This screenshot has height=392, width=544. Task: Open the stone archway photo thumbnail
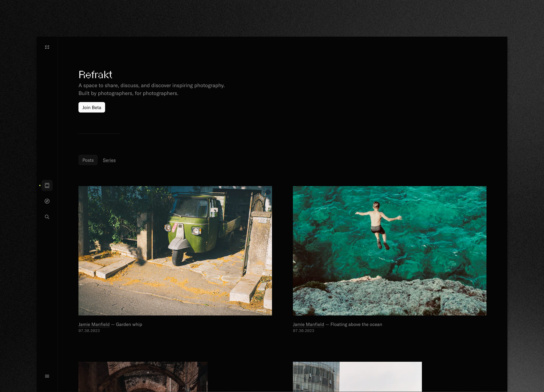point(143,376)
